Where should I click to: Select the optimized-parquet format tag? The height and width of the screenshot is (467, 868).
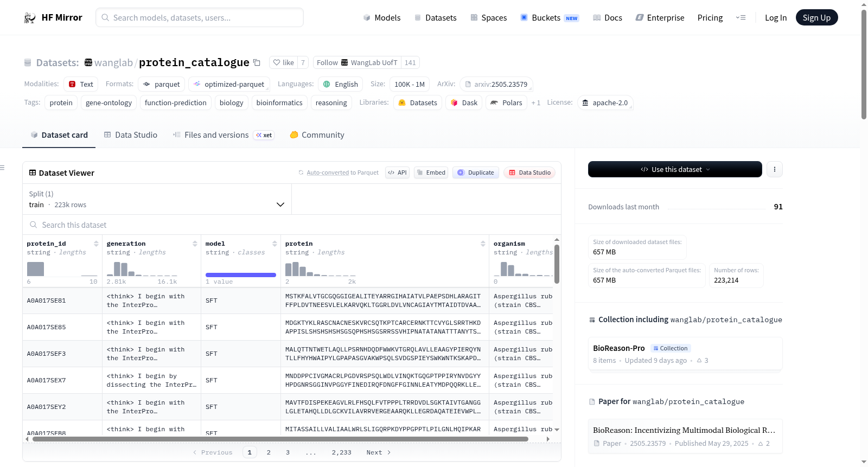point(229,84)
